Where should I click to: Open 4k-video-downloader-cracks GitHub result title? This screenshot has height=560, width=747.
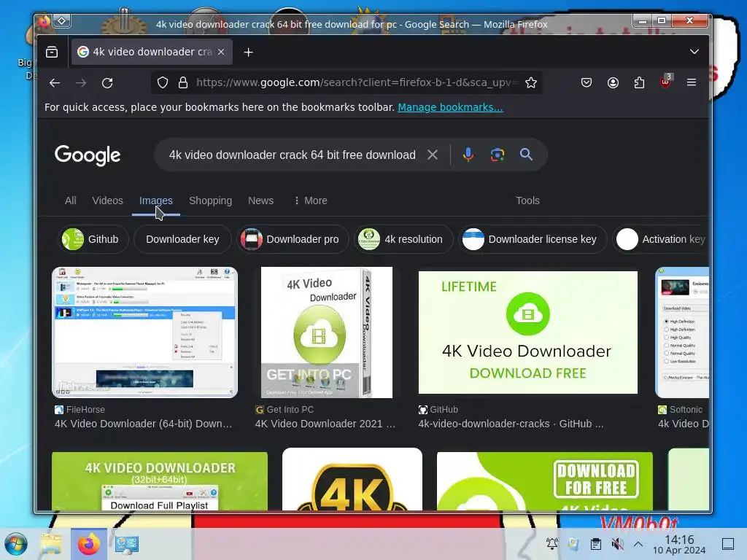511,424
